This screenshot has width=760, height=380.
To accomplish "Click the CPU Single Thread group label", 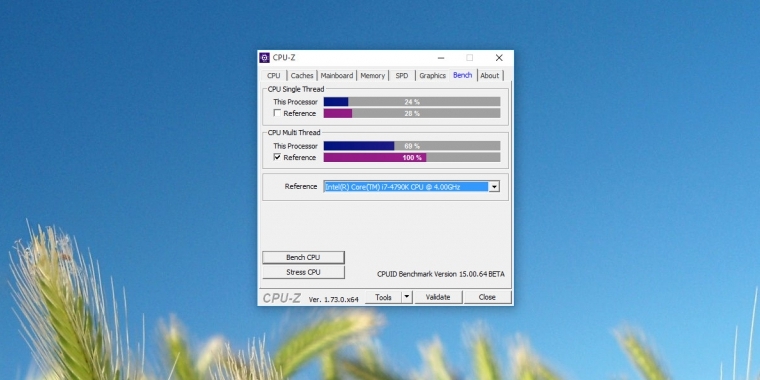I will [x=296, y=89].
